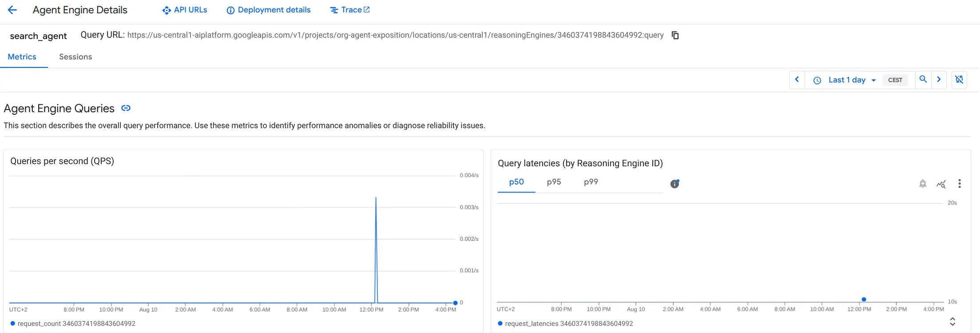This screenshot has width=980, height=333.
Task: Step to next time range
Action: 939,79
